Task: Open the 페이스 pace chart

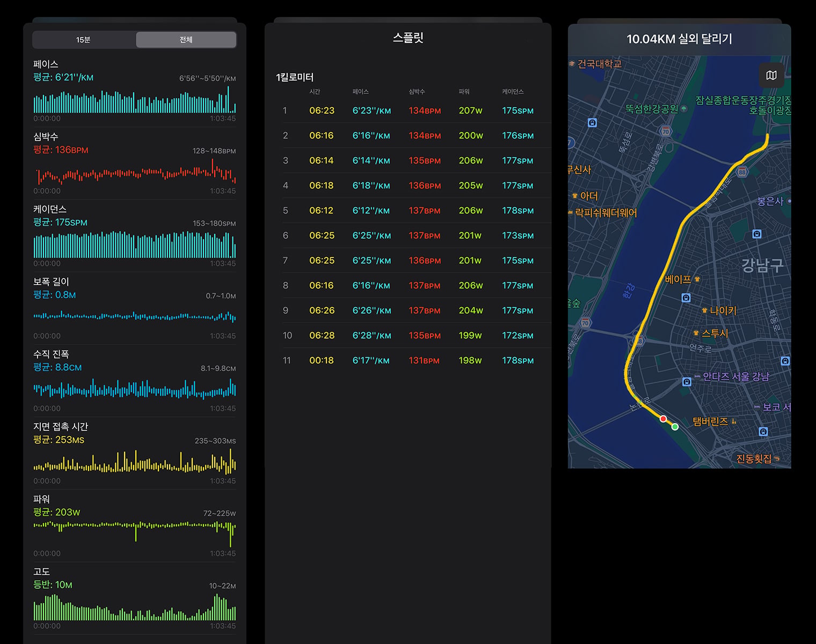Action: click(x=134, y=91)
